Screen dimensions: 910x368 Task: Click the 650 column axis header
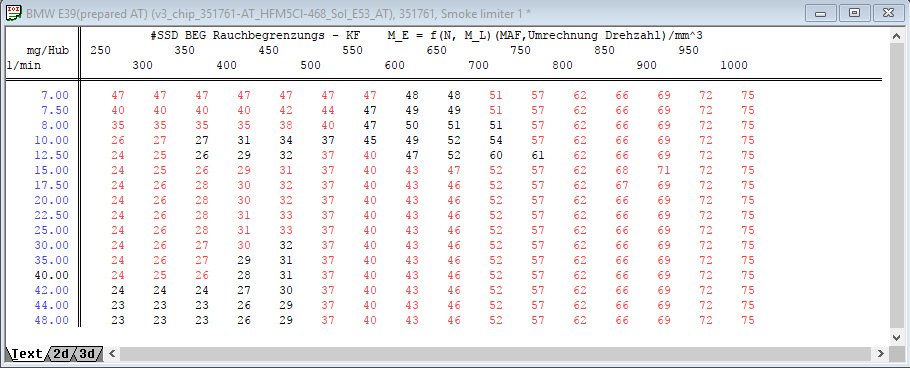pos(436,50)
